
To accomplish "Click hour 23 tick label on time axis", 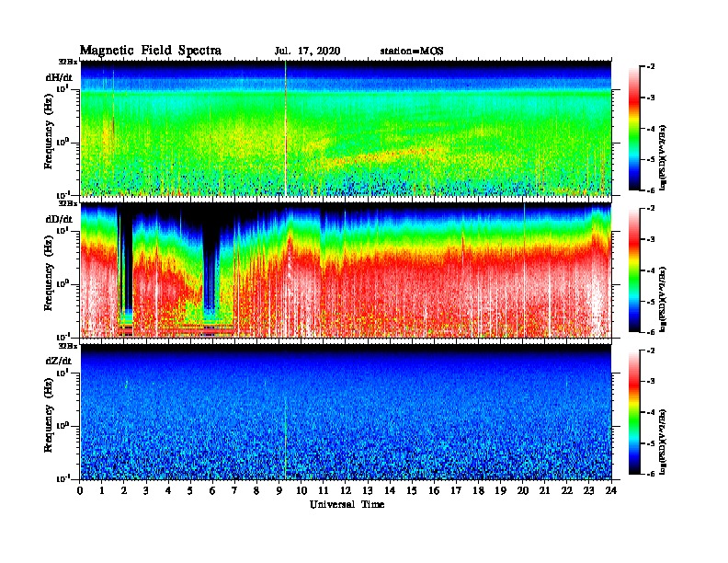I will coord(589,490).
